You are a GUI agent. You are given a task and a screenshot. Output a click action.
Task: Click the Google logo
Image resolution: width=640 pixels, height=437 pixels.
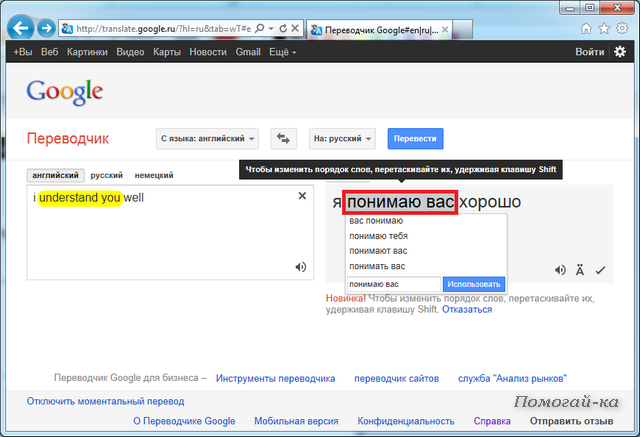(64, 92)
